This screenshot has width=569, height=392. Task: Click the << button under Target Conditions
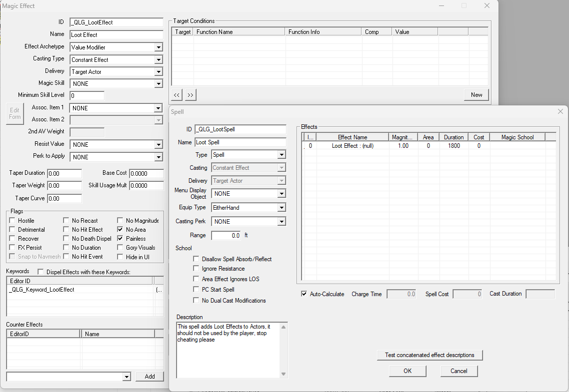[177, 95]
